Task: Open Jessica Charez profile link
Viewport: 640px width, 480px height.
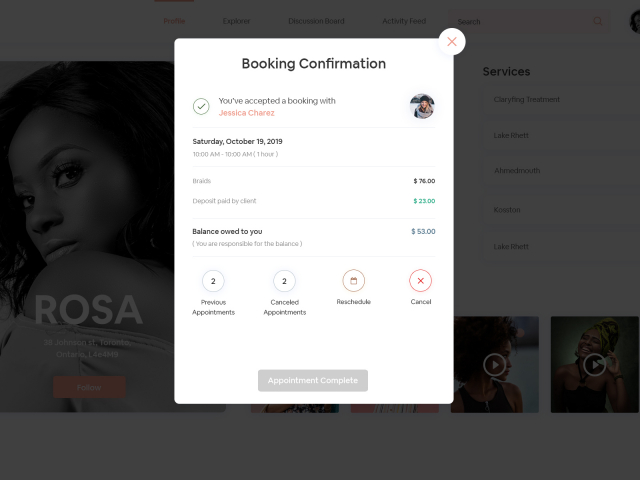Action: [x=246, y=113]
